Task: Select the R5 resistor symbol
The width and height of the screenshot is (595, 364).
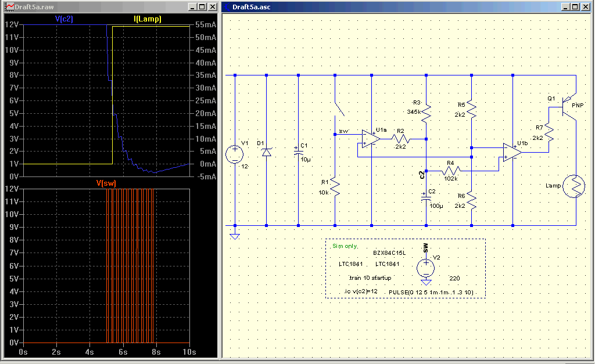Action: 471,110
